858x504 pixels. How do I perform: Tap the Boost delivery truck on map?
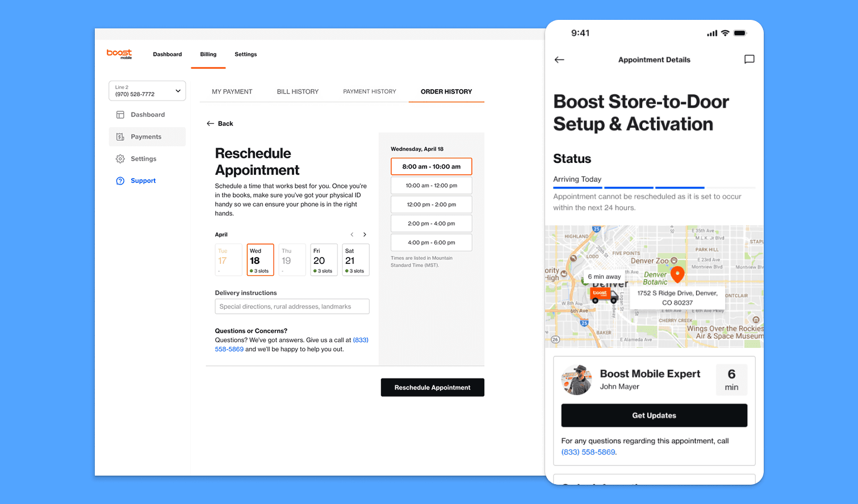point(604,295)
